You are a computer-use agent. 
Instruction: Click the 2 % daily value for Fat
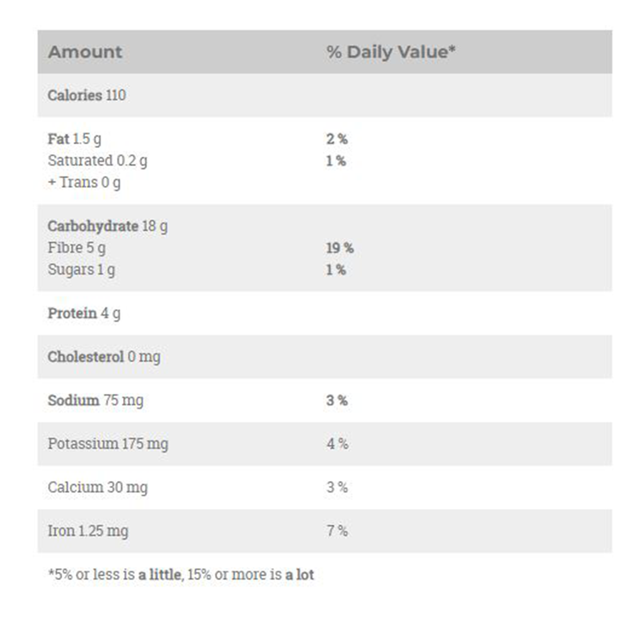tap(336, 139)
